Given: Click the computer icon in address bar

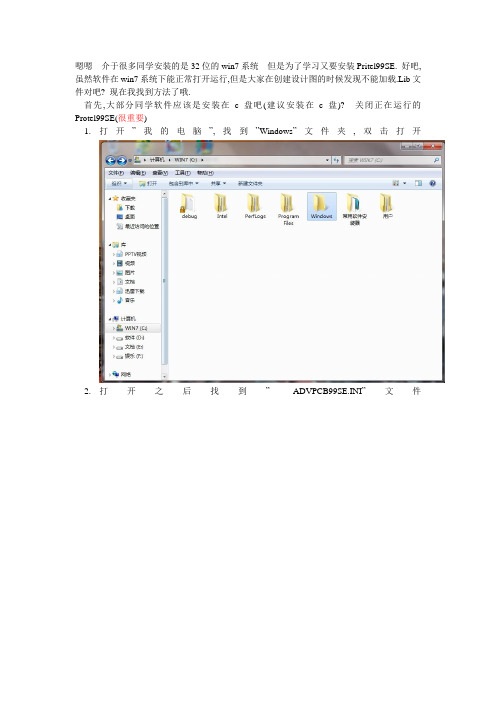Looking at the screenshot, I should click(138, 160).
